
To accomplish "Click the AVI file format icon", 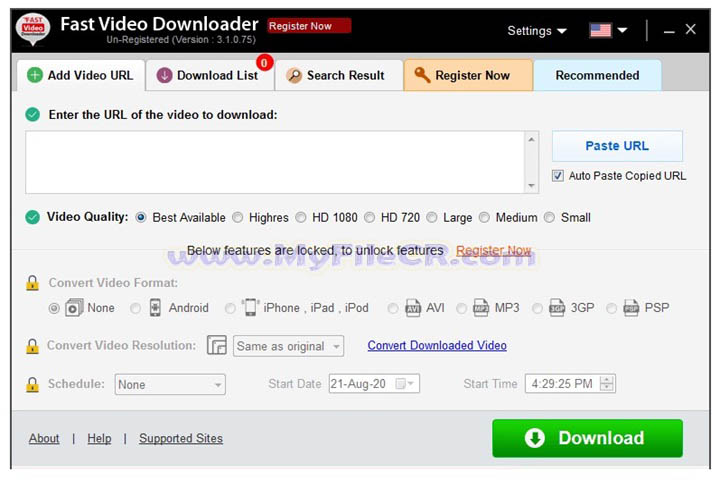I will pos(413,308).
